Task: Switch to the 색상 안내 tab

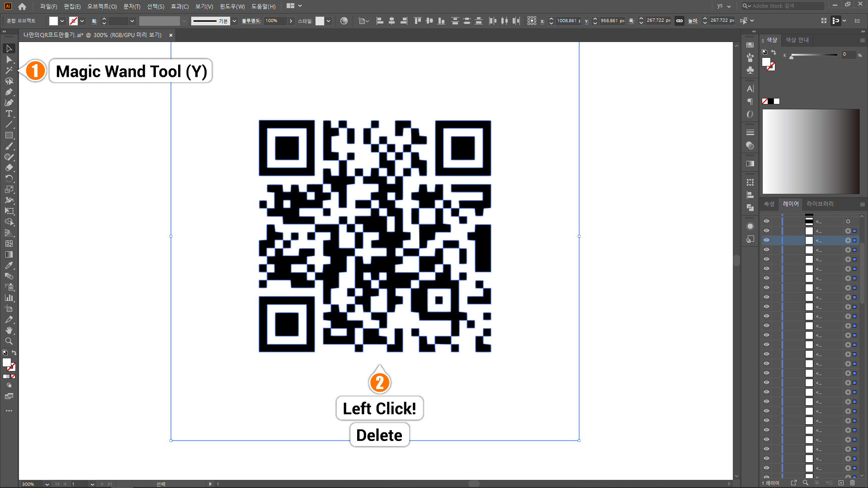Action: (x=797, y=40)
